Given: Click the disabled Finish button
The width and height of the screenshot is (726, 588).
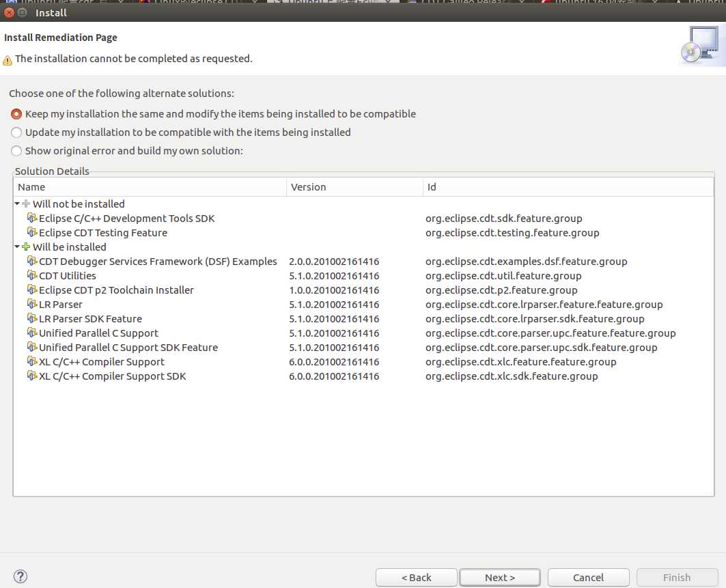Looking at the screenshot, I should [x=677, y=577].
